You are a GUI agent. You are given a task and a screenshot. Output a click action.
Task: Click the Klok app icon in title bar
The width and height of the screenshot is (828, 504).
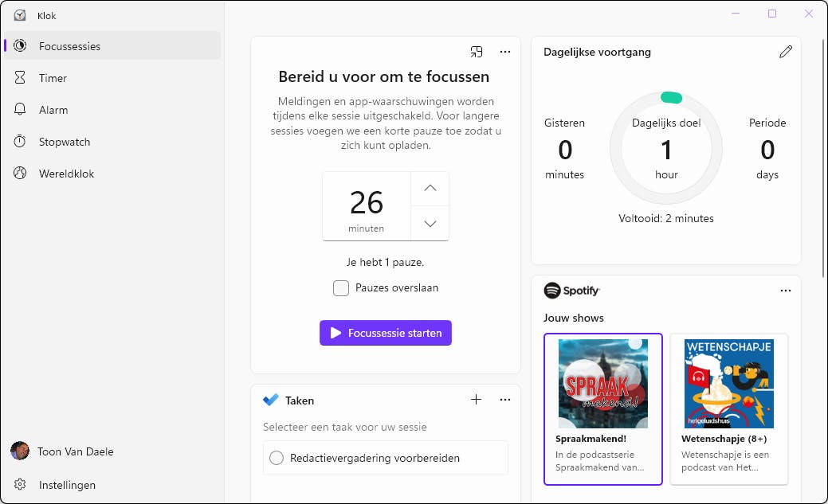(x=20, y=15)
